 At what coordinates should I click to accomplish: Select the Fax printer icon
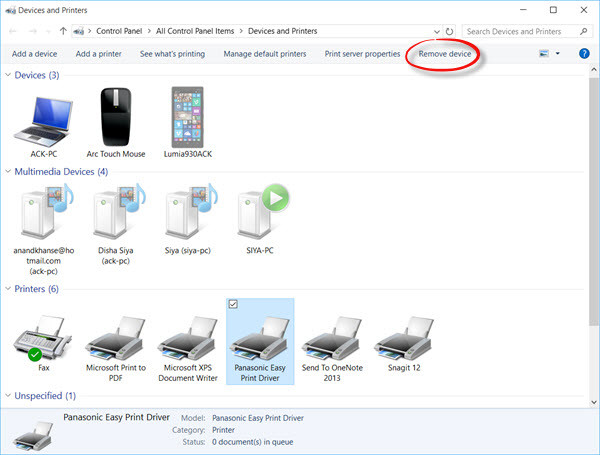pos(42,338)
